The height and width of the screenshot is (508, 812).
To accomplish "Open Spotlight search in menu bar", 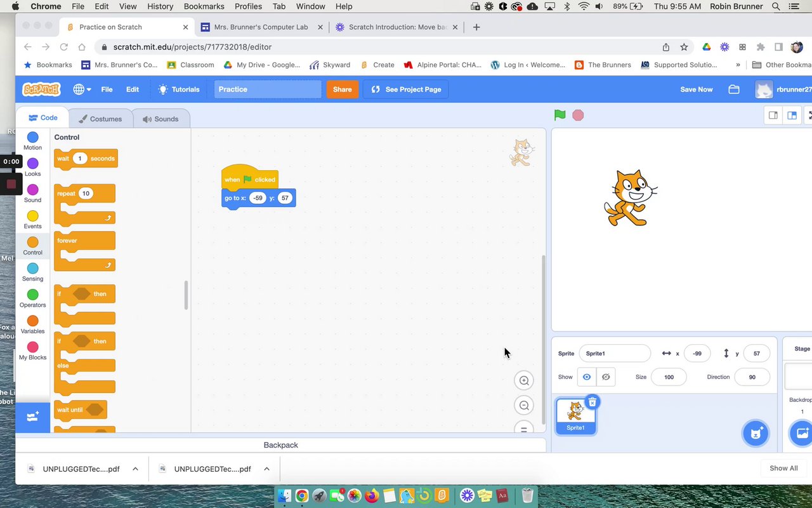I will [x=776, y=6].
